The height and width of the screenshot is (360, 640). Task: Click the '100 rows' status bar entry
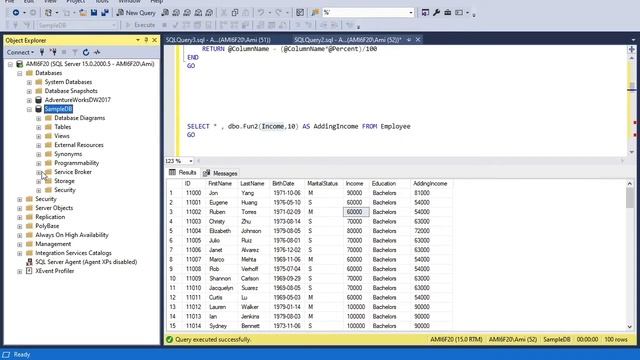(x=616, y=340)
